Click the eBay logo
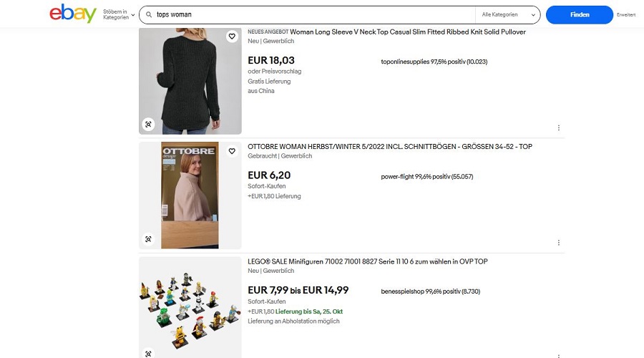Screen dimensions: 644x358 pos(73,14)
